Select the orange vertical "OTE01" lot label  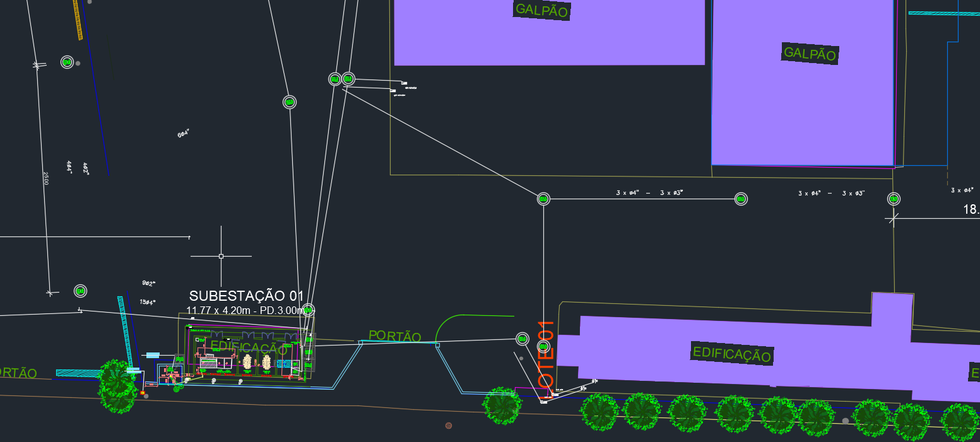(545, 354)
